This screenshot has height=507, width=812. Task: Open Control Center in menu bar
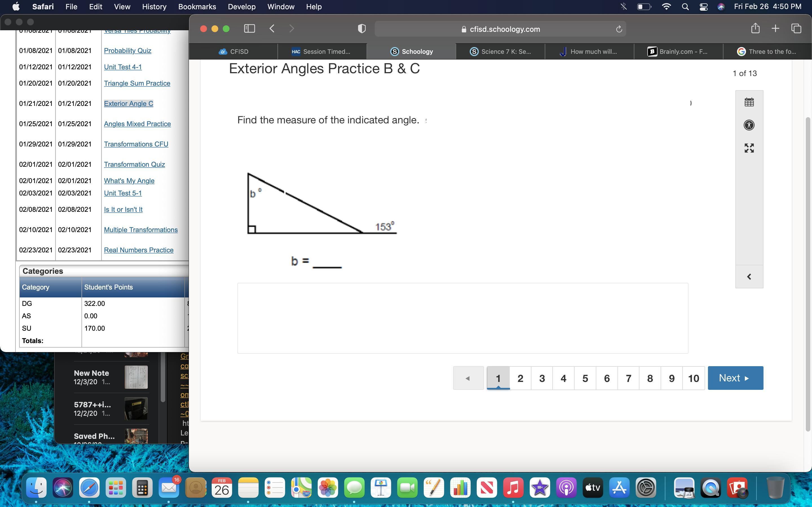(x=704, y=7)
